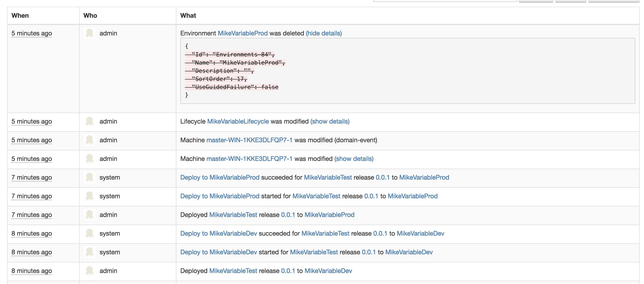Open release 0.0.1 in Deployed to Prod row

click(288, 215)
